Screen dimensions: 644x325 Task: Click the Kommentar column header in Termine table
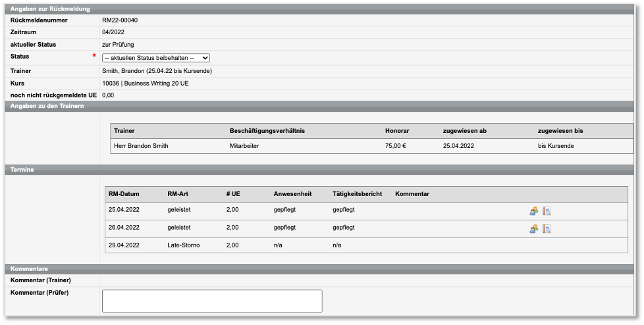[x=412, y=194]
